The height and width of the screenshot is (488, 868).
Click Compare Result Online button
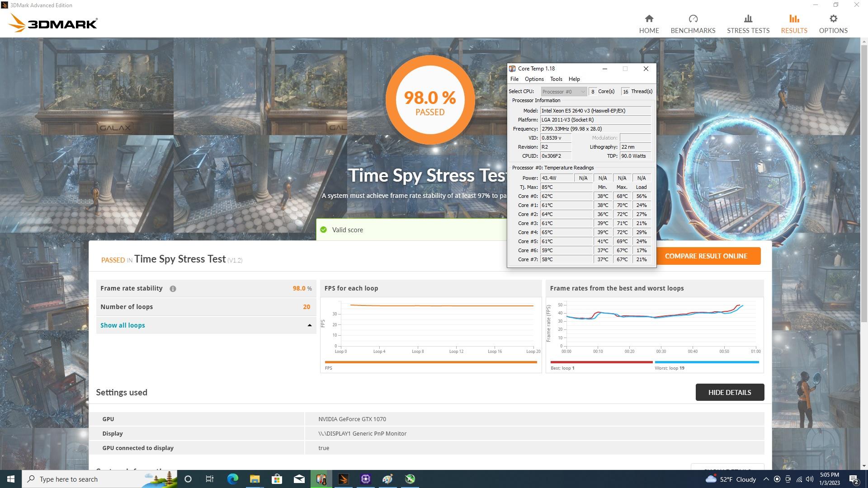(x=706, y=256)
